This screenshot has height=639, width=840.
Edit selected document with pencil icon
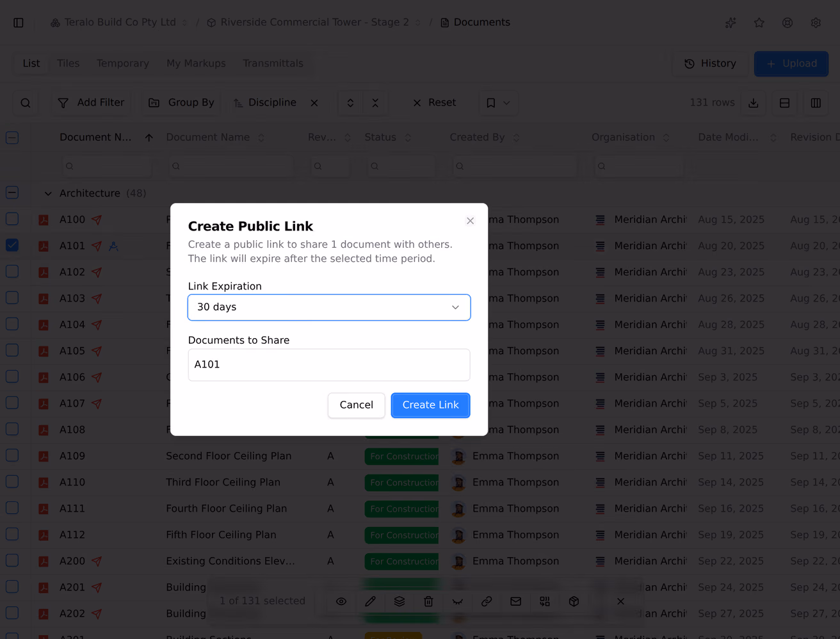coord(371,601)
